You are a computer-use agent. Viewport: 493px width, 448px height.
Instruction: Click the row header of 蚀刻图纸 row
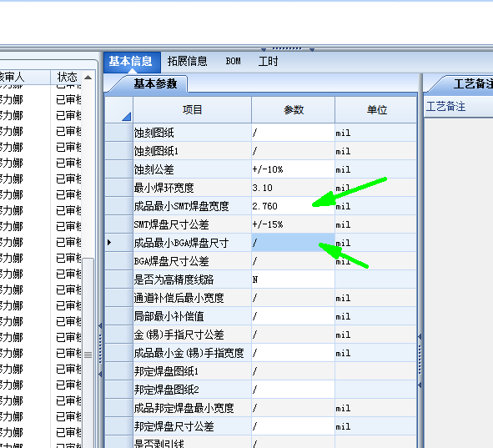[118, 133]
